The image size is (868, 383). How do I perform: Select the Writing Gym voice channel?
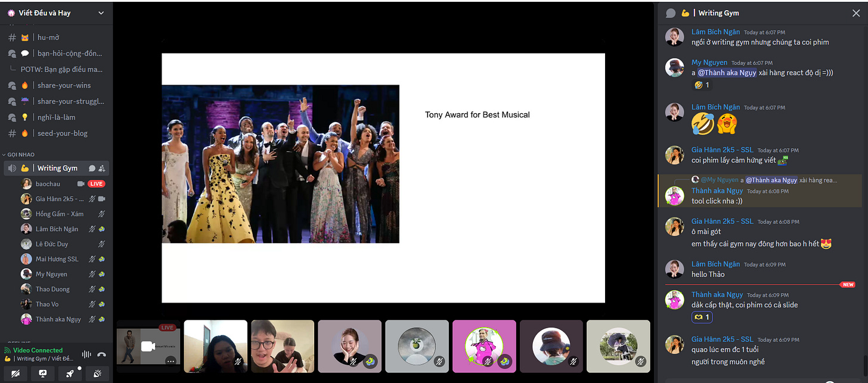pyautogui.click(x=57, y=168)
